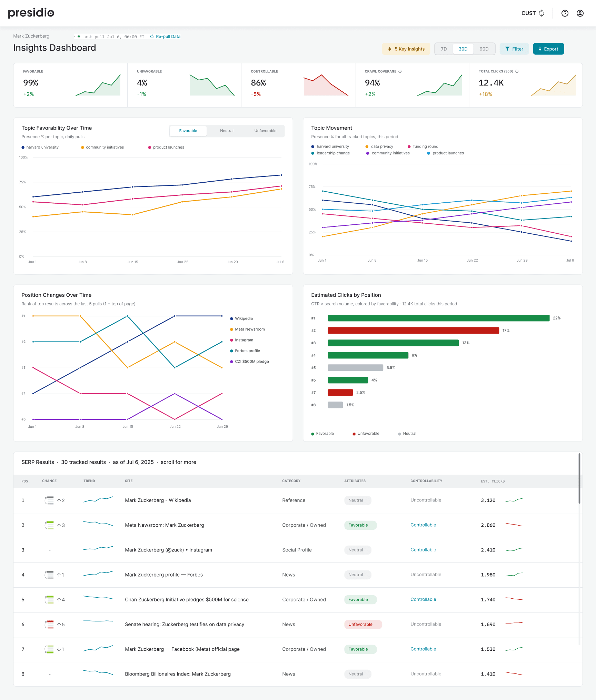Click Wikipedia row clicks sparkline

point(514,500)
